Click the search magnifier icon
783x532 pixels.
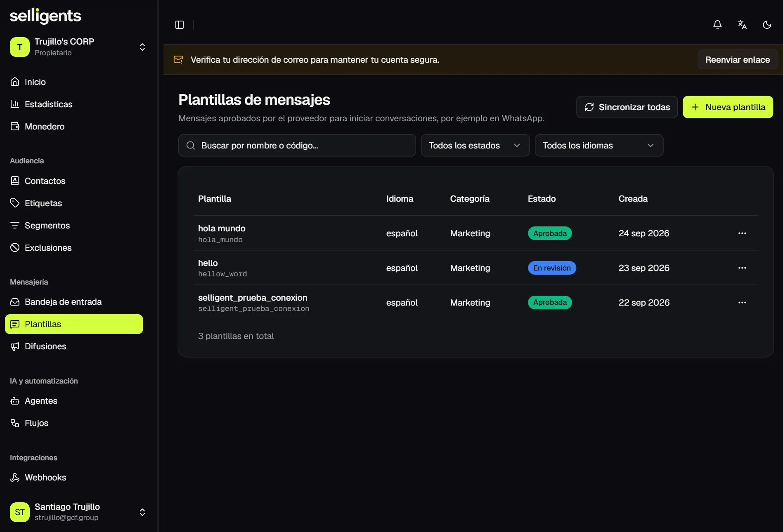pos(191,146)
